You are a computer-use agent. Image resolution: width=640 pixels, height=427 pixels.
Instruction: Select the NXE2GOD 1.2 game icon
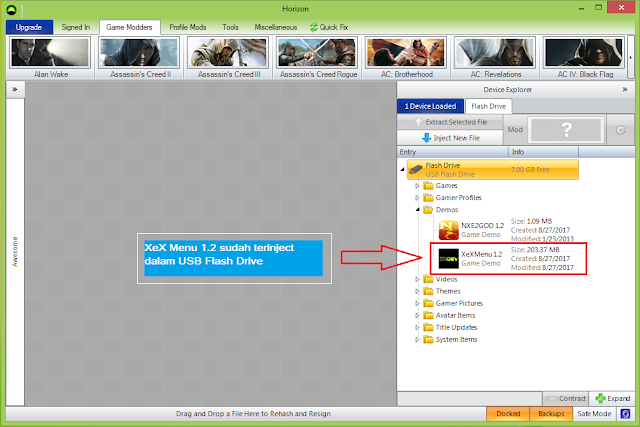[449, 230]
